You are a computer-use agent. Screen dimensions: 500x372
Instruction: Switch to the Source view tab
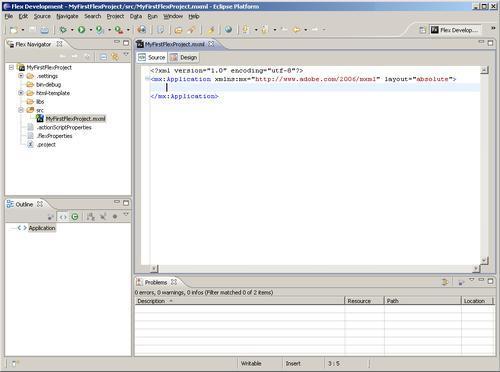tap(152, 57)
